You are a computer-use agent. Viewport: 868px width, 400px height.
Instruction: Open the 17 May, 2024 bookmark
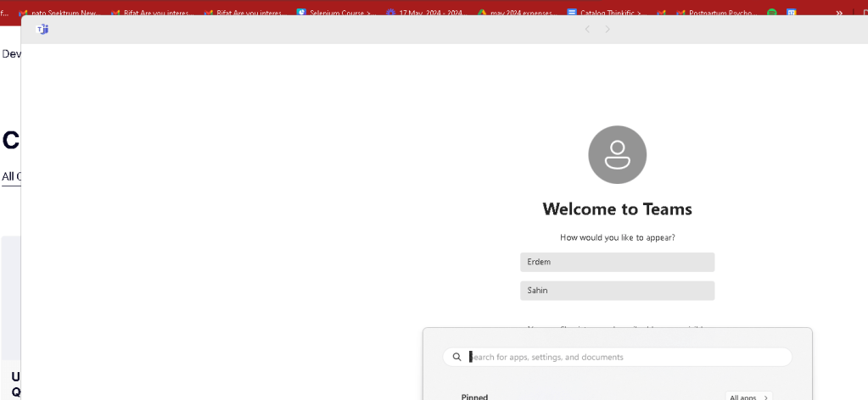tap(427, 13)
